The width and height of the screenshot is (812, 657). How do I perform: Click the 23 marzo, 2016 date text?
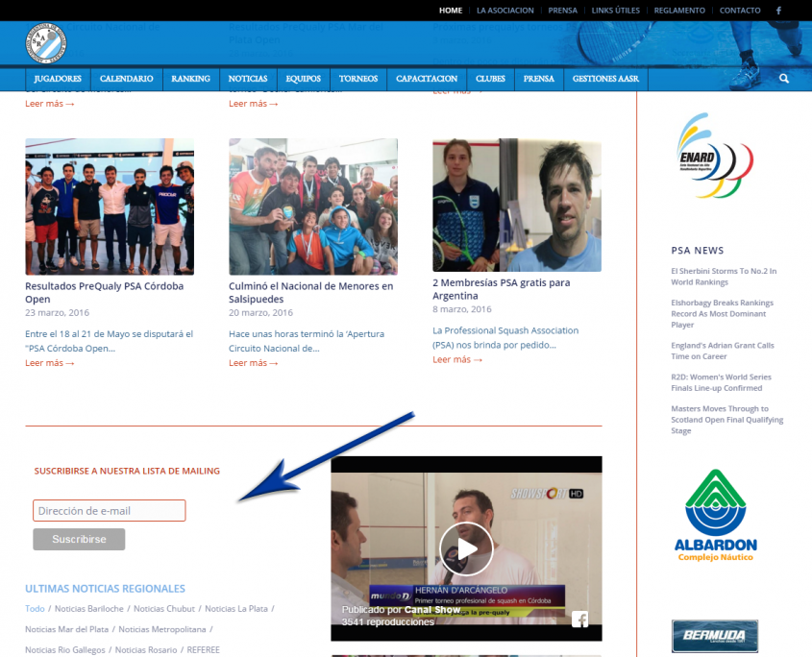point(57,313)
